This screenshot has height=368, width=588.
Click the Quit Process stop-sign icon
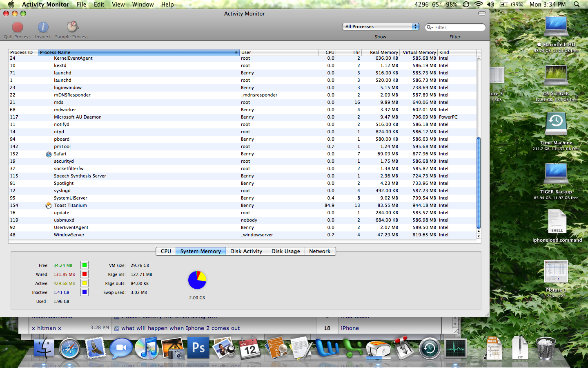[x=18, y=27]
